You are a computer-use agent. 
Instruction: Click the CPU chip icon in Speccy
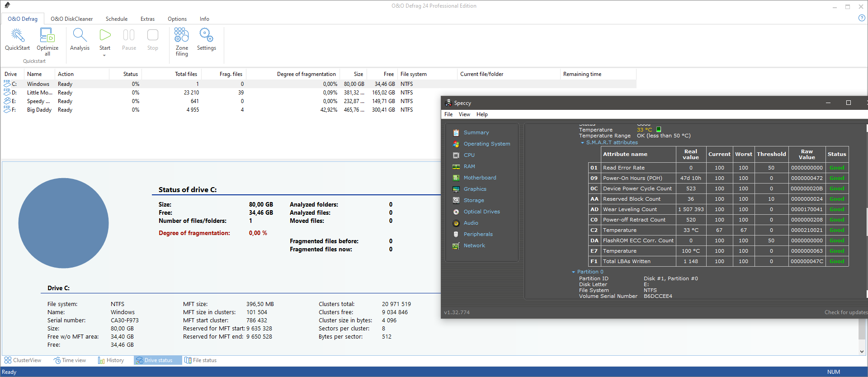[456, 155]
